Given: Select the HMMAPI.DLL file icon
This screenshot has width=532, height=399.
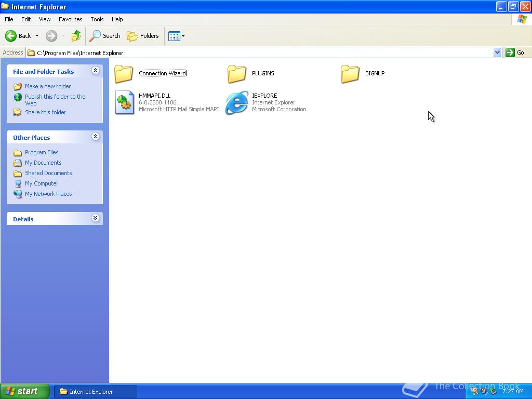Looking at the screenshot, I should pos(124,102).
